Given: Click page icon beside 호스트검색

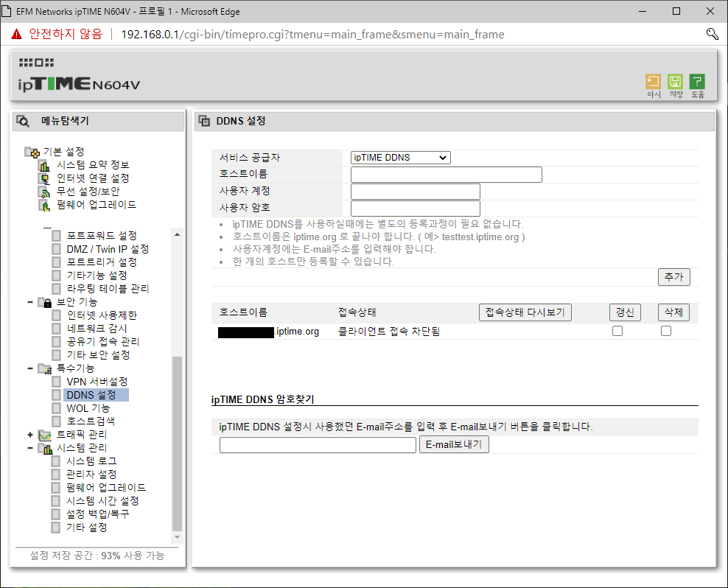Looking at the screenshot, I should (x=56, y=421).
